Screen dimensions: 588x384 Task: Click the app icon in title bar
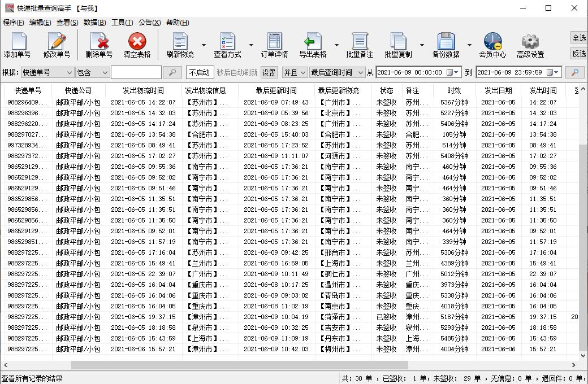tap(9, 8)
